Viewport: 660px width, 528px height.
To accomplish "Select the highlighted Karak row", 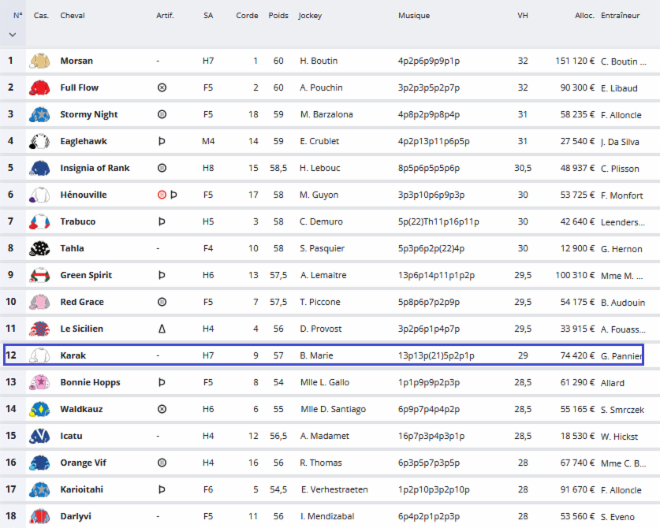I will coord(323,355).
